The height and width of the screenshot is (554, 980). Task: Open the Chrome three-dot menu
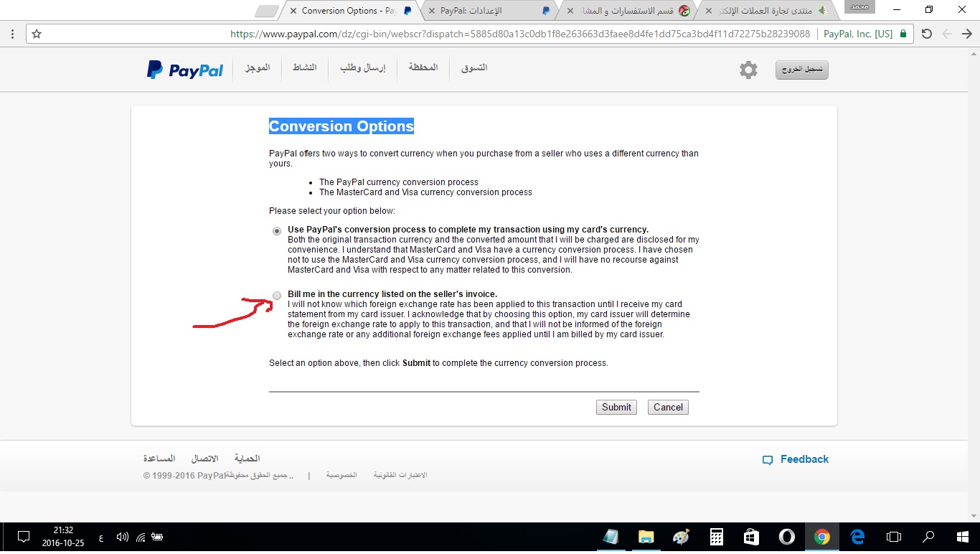point(12,34)
